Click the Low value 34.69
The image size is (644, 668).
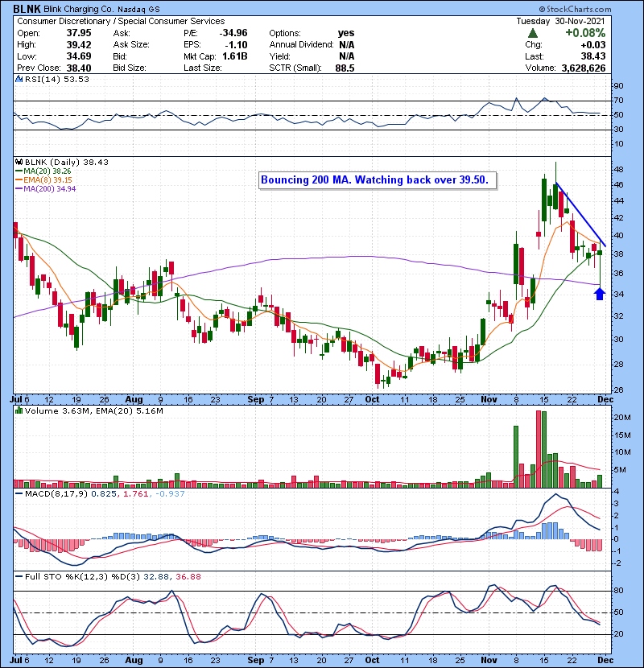coord(79,56)
